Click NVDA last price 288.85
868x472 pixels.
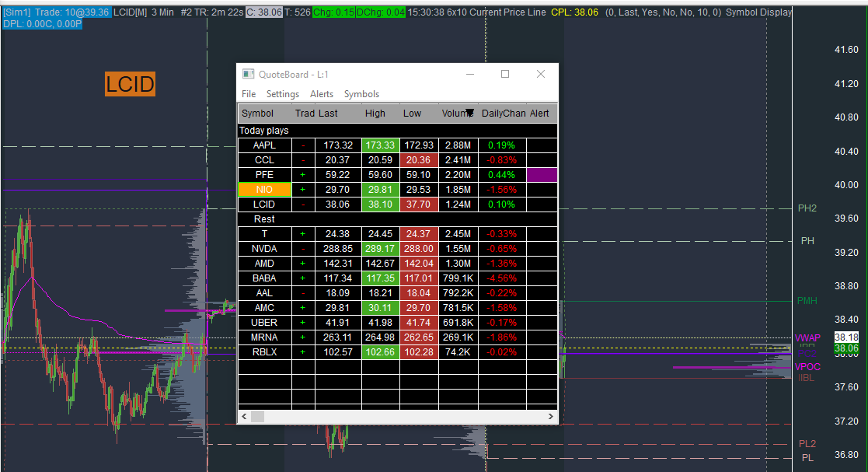point(338,249)
